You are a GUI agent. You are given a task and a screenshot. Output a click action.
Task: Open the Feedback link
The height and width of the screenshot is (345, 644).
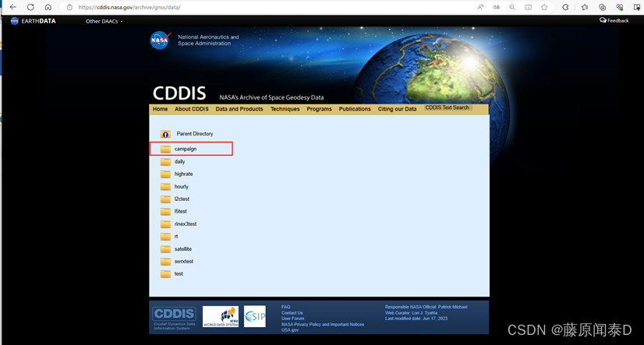(x=614, y=20)
